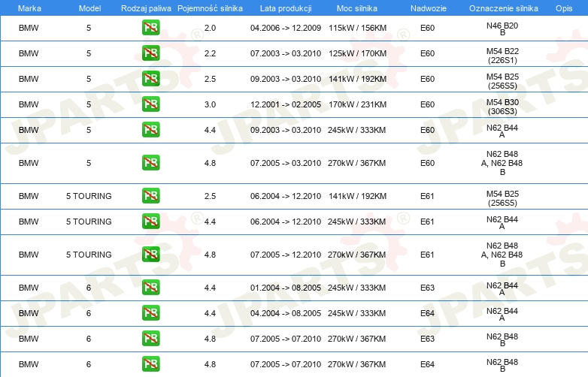Viewport: 588px width, 377px height.
Task: Click the production dates 12.2001 -> 02.2005
Action: coord(286,104)
